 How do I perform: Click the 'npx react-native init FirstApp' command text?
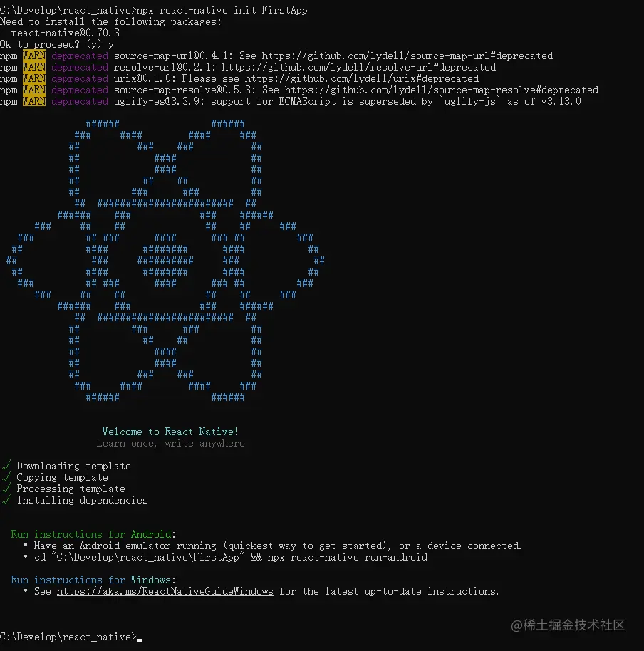pos(222,10)
